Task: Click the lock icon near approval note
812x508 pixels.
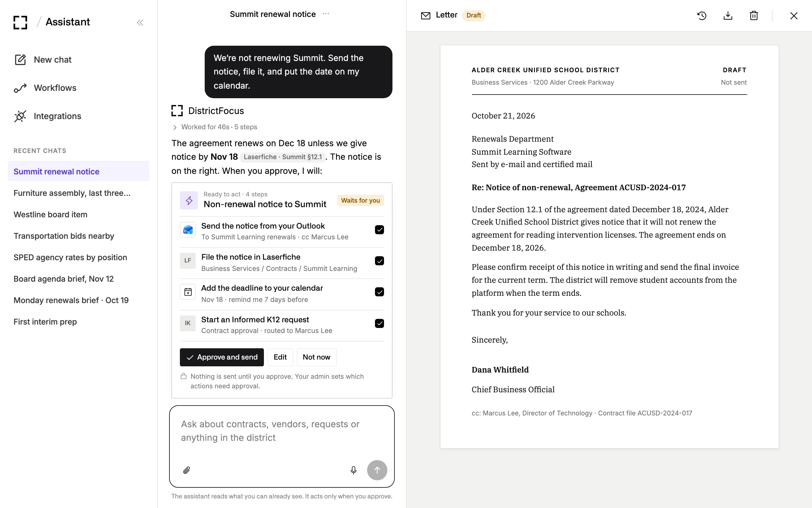Action: 184,376
